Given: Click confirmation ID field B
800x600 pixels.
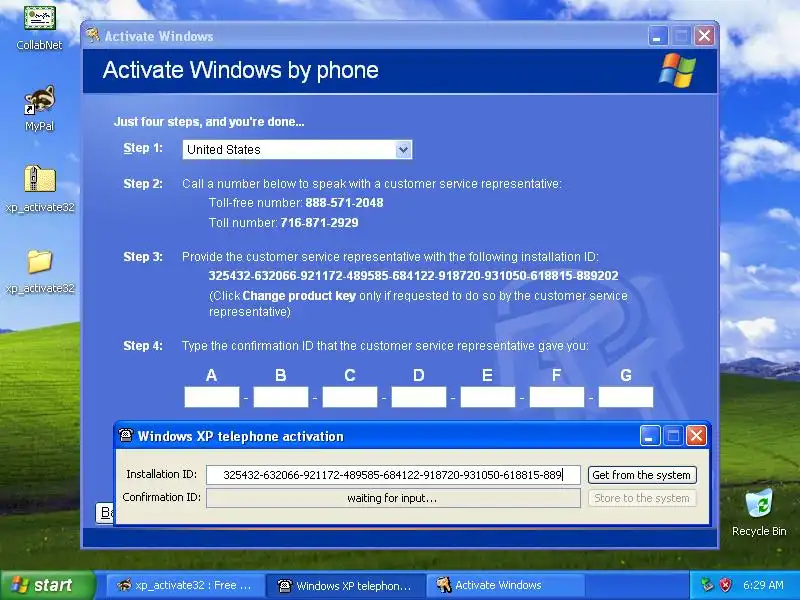Looking at the screenshot, I should click(x=281, y=397).
